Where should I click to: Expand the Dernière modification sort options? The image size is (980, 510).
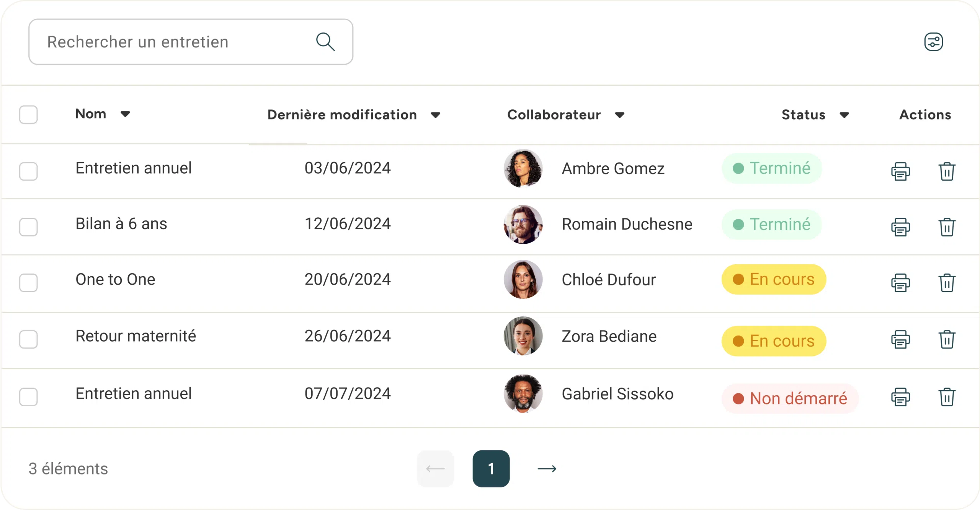(x=436, y=115)
